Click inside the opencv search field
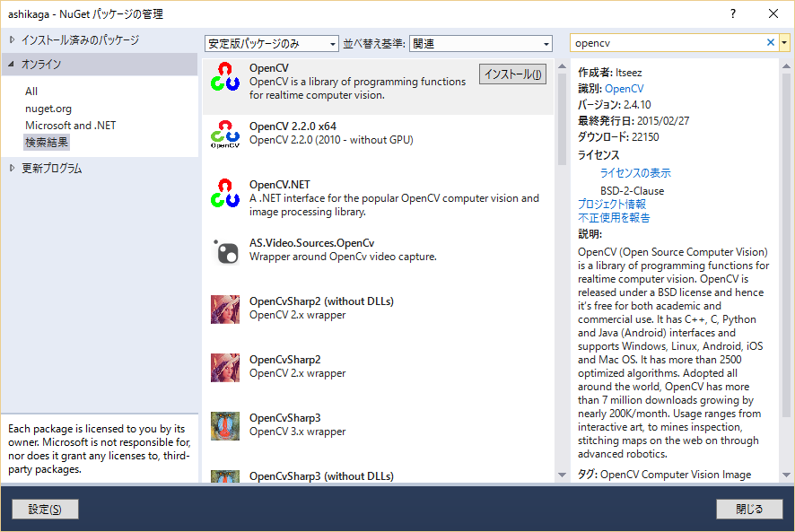795x532 pixels. click(x=667, y=43)
